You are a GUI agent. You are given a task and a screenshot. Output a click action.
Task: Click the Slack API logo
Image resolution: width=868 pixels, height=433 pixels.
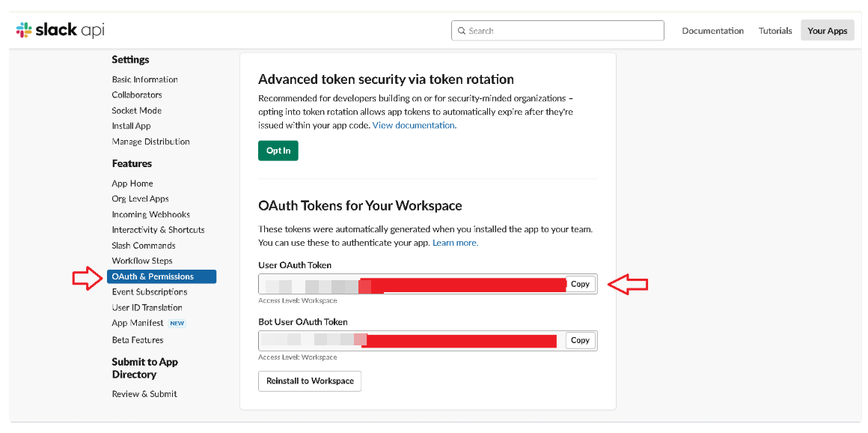coord(60,30)
